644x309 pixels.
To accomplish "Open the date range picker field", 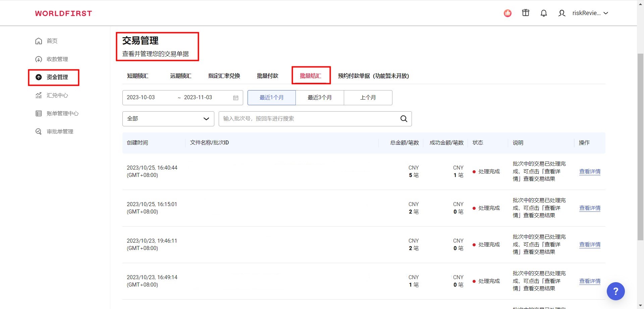I will [174, 98].
